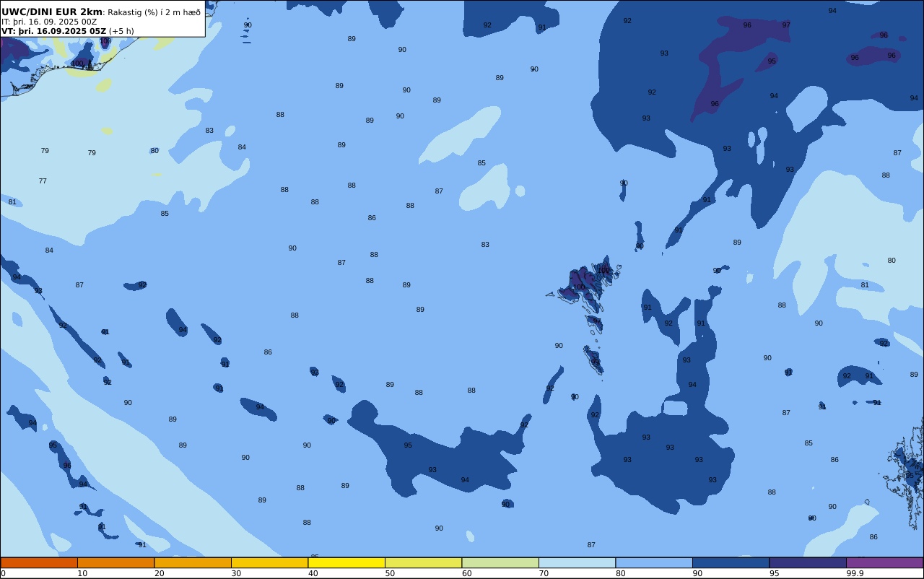
Task: Select the legend tick label '90' under colorbar
Action: pos(697,573)
